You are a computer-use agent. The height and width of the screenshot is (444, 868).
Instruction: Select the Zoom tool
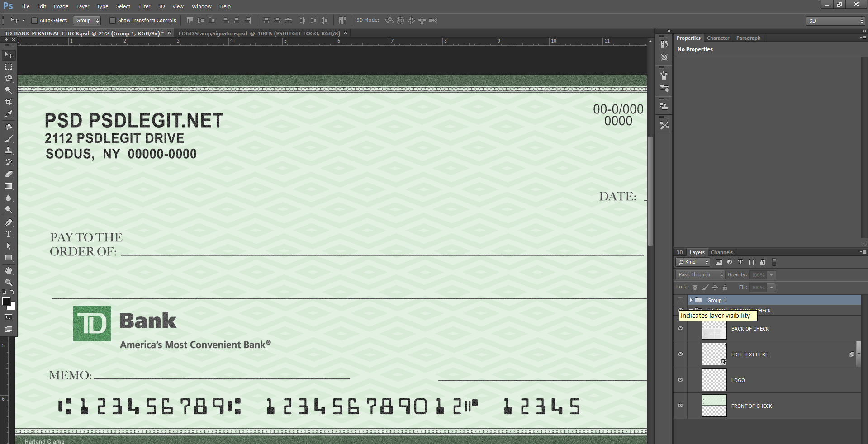pyautogui.click(x=9, y=283)
